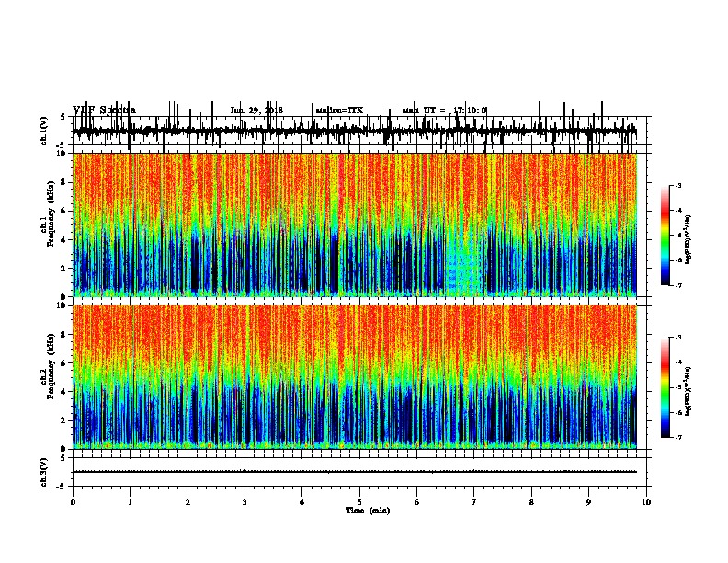Click the "-5" tick on the ch.3(V) axis
The height and width of the screenshot is (563, 728).
click(x=62, y=487)
